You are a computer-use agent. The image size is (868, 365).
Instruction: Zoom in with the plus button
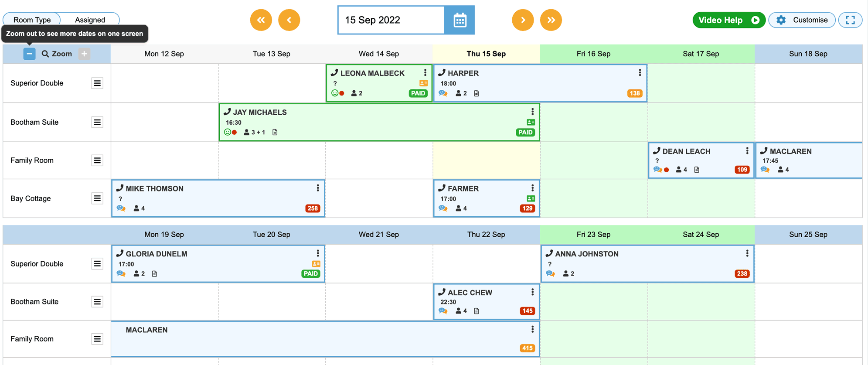click(84, 54)
